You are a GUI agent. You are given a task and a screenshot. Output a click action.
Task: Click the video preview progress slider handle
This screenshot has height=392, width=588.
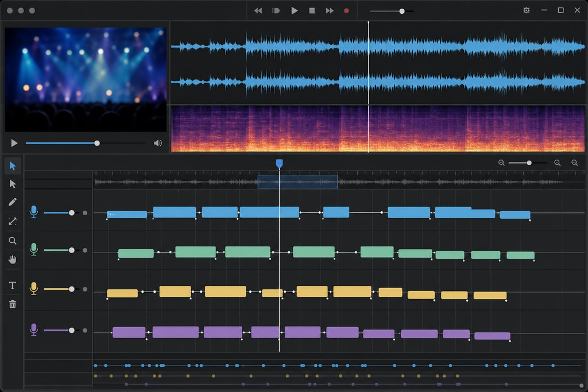[96, 143]
